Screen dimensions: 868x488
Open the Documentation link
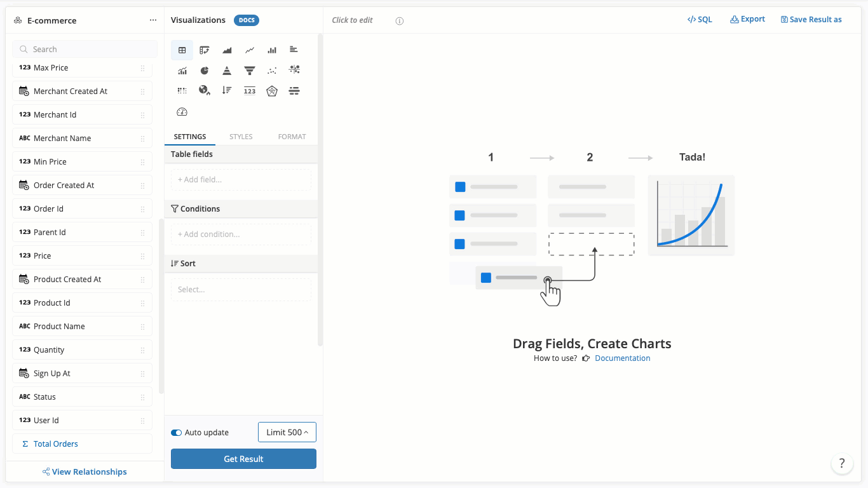click(622, 358)
